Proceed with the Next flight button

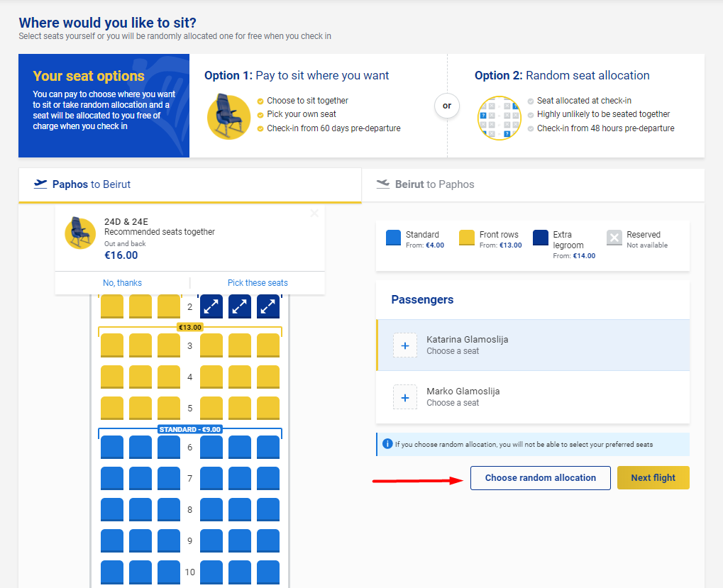(653, 478)
